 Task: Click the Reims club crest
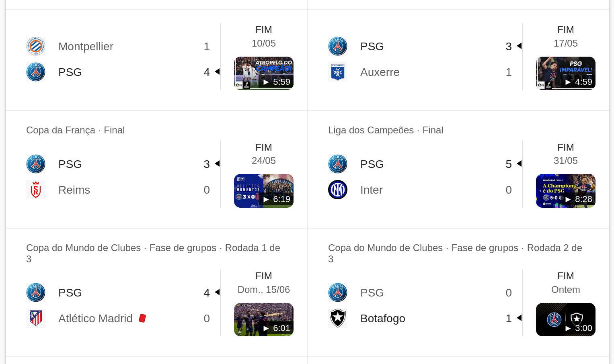(x=36, y=190)
